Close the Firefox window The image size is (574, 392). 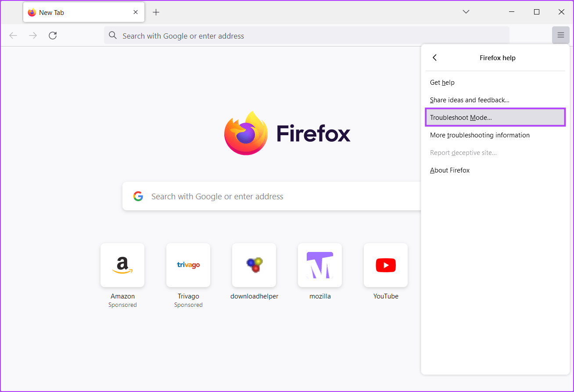coord(561,12)
